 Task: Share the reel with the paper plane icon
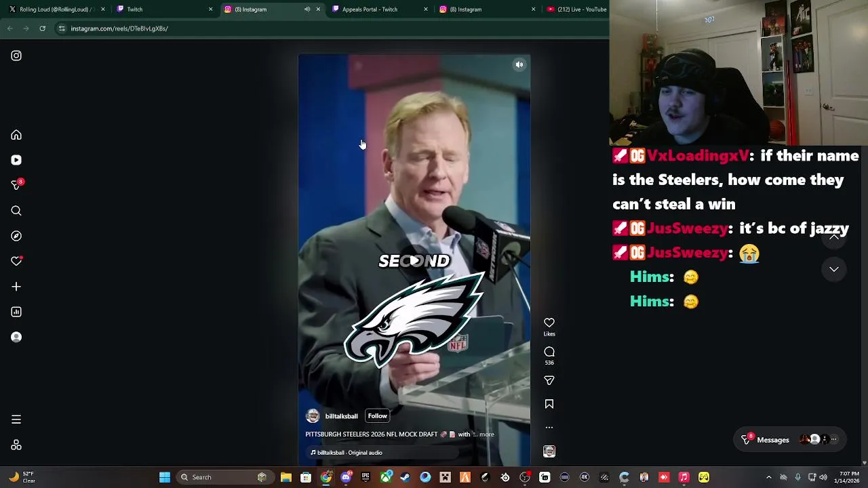pos(549,381)
